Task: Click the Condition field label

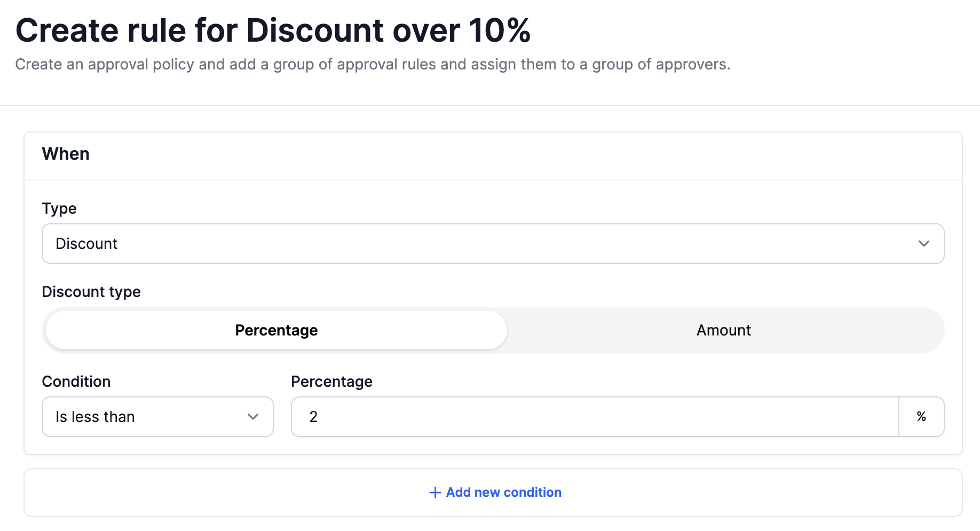Action: [76, 381]
